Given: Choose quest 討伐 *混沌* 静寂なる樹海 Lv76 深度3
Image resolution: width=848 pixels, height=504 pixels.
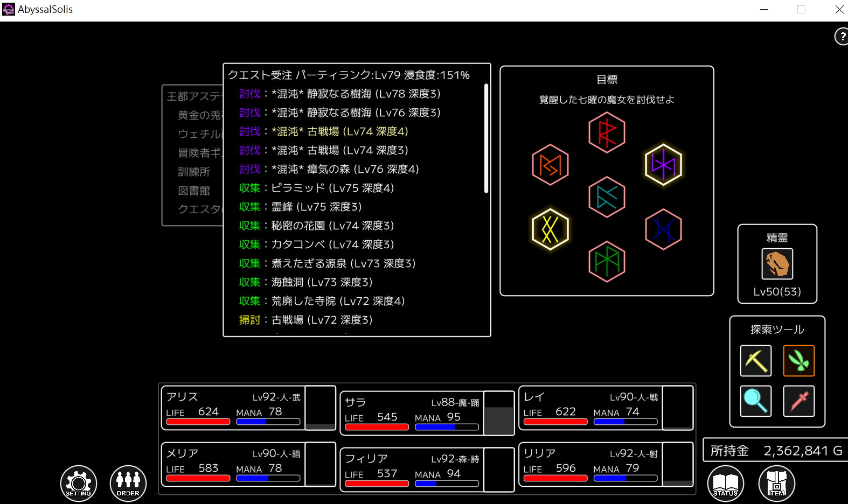Looking at the screenshot, I should coord(339,113).
